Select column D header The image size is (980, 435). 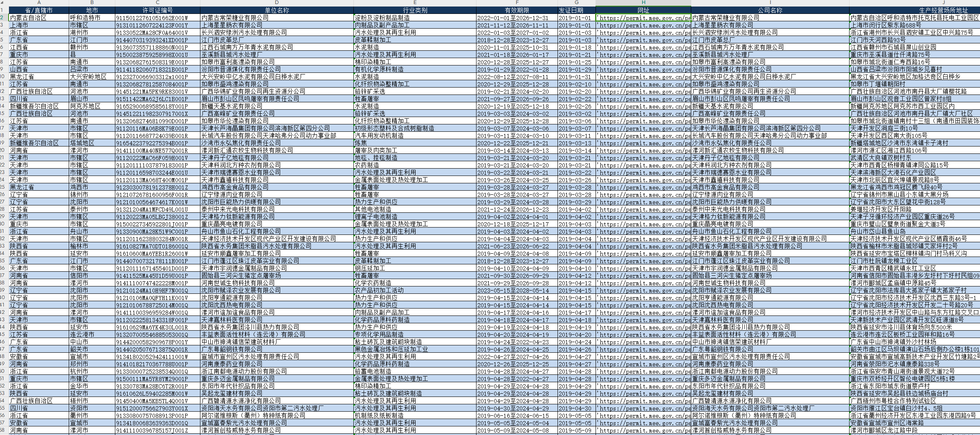(277, 3)
